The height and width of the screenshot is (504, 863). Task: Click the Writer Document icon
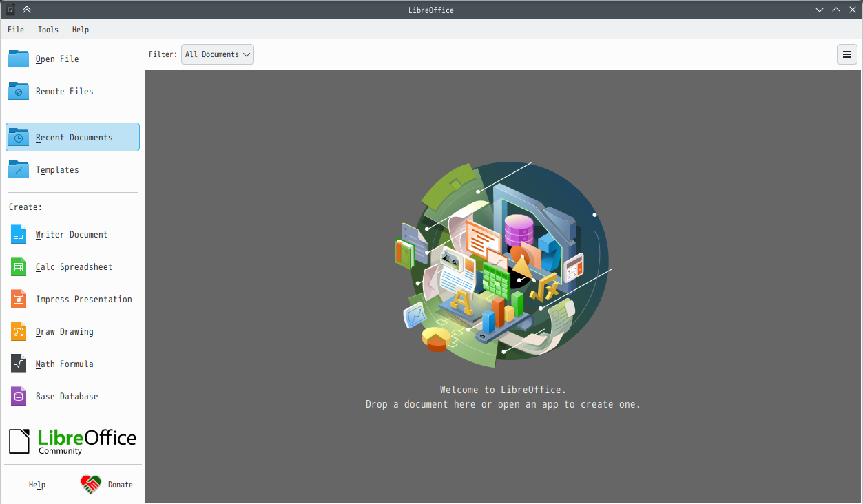[19, 234]
